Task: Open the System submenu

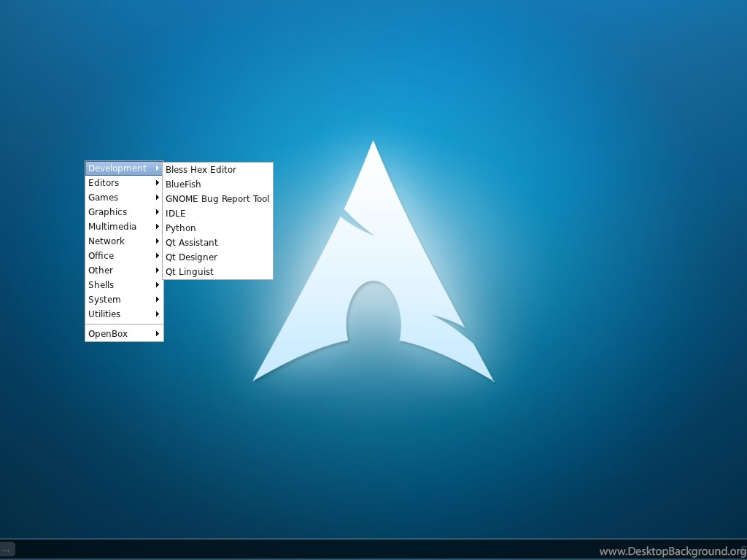Action: [124, 300]
